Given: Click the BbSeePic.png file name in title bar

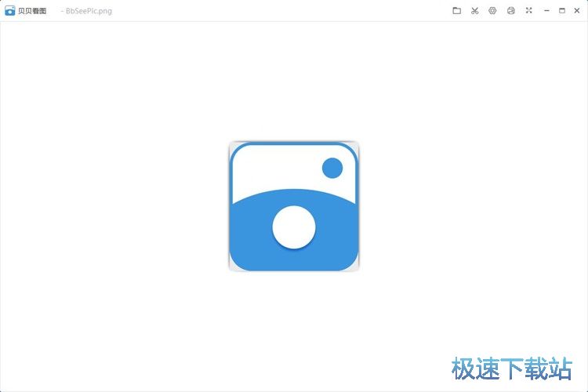Looking at the screenshot, I should point(89,11).
